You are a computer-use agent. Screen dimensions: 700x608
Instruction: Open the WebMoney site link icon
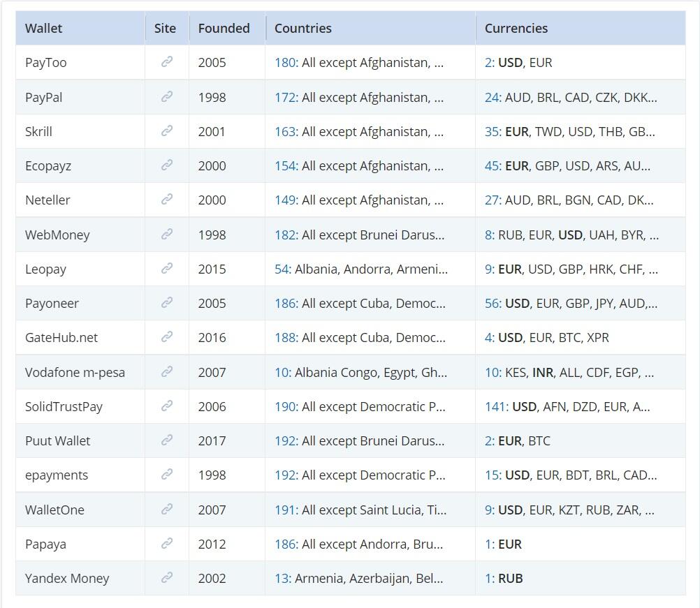[167, 234]
